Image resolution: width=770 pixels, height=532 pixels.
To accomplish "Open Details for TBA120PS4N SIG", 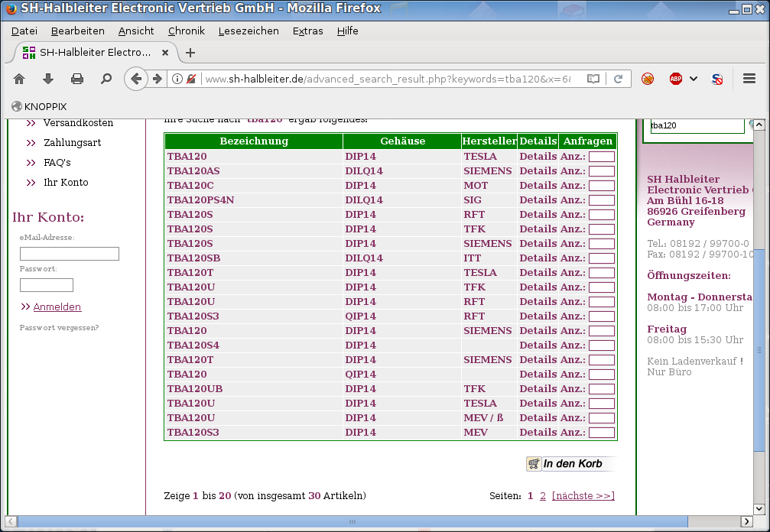I will (538, 199).
